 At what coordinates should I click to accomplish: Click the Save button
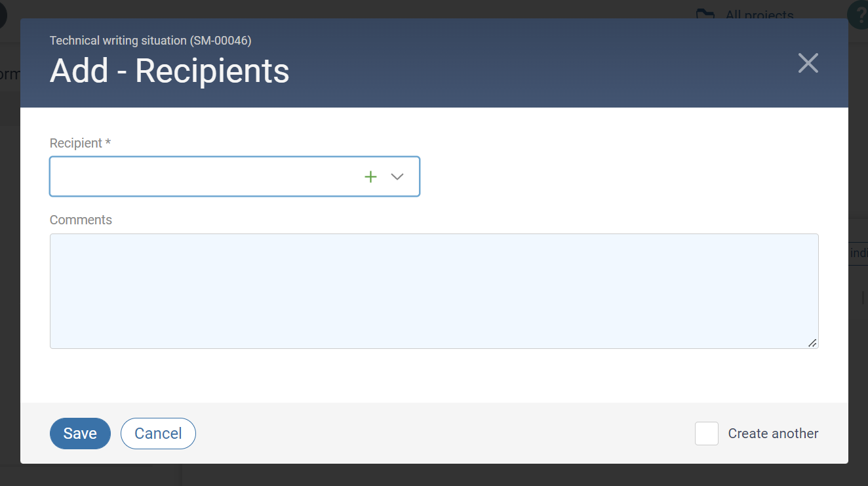(80, 434)
